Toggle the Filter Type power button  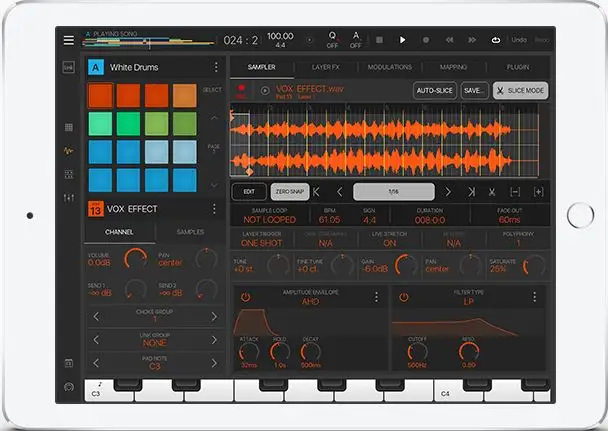[x=404, y=297]
